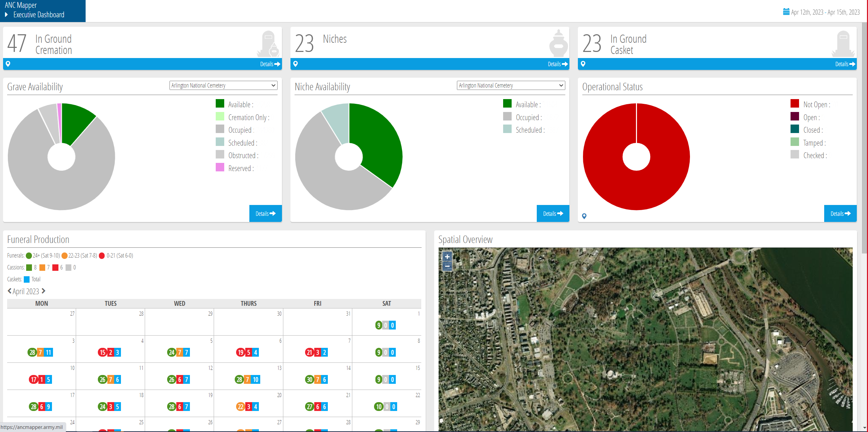868x432 pixels.
Task: Go to next month in Funeral Production
Action: point(43,291)
